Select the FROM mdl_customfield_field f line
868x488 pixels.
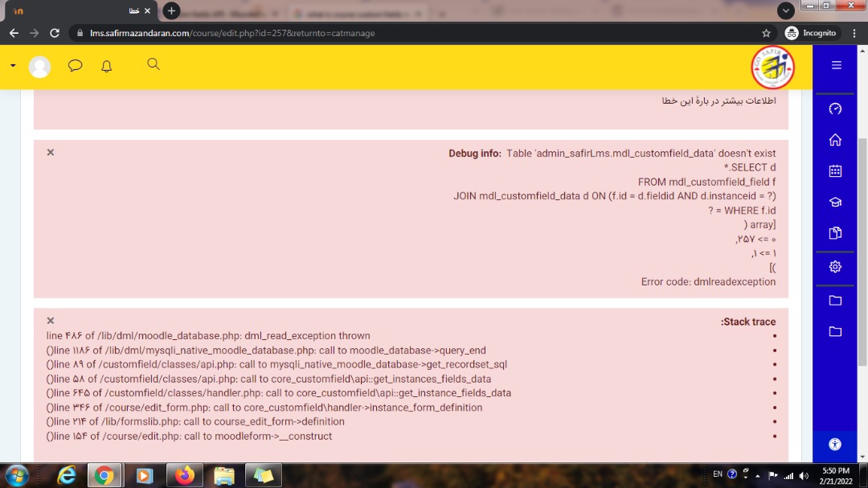(706, 182)
